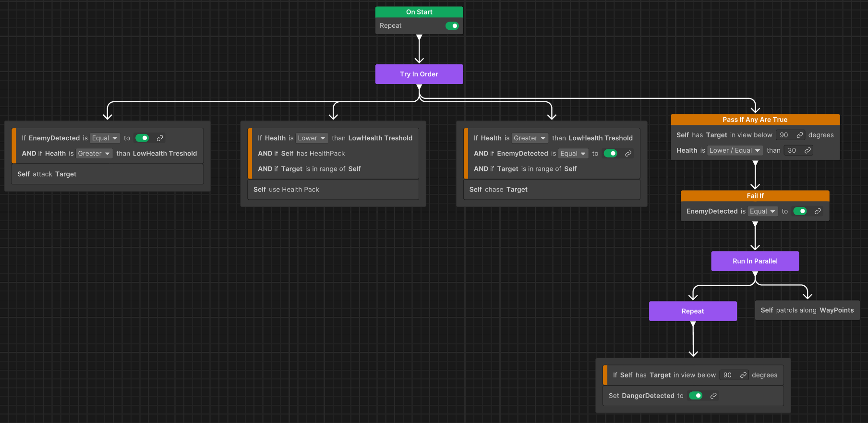Screen dimensions: 868x423
Task: Select the Self chase Target action
Action: pyautogui.click(x=552, y=190)
